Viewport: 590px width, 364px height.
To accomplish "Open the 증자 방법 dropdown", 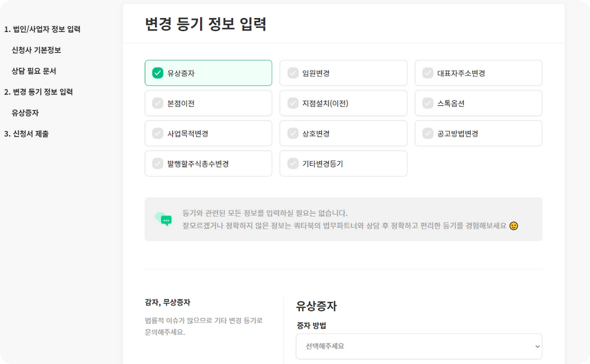I will click(x=419, y=346).
